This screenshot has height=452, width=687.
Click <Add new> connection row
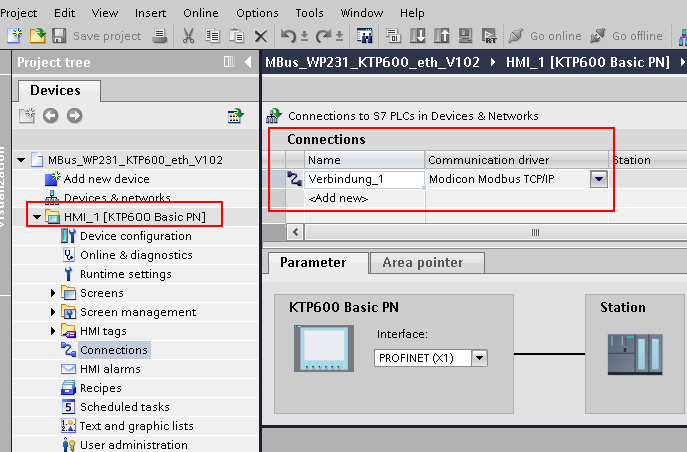point(338,198)
